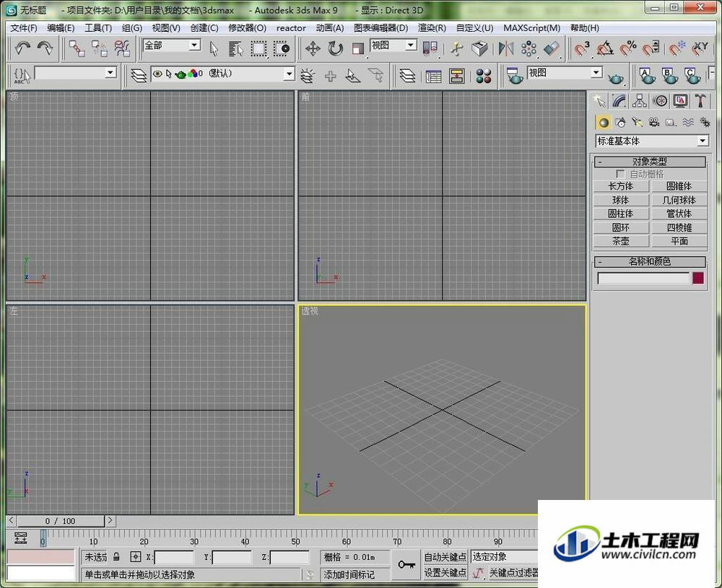Click the Align tool icon
This screenshot has width=722, height=588.
551,49
